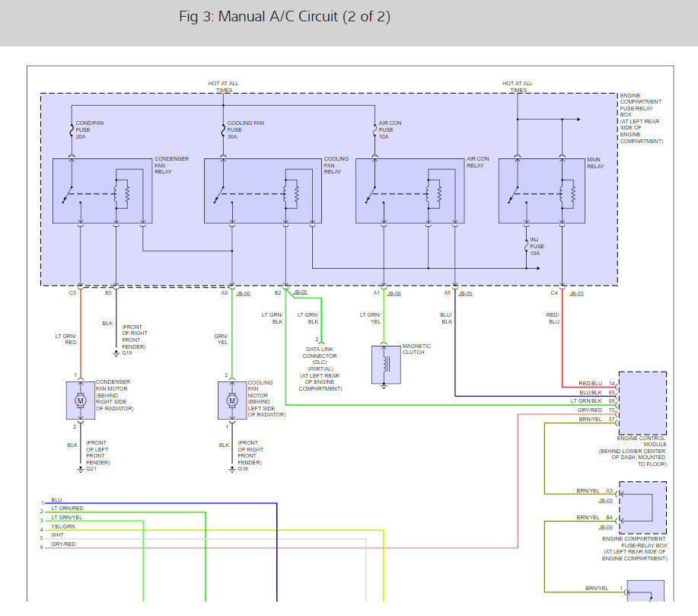This screenshot has height=616, width=698.
Task: Click the 'MAIN RELAY' label
Action: (595, 163)
